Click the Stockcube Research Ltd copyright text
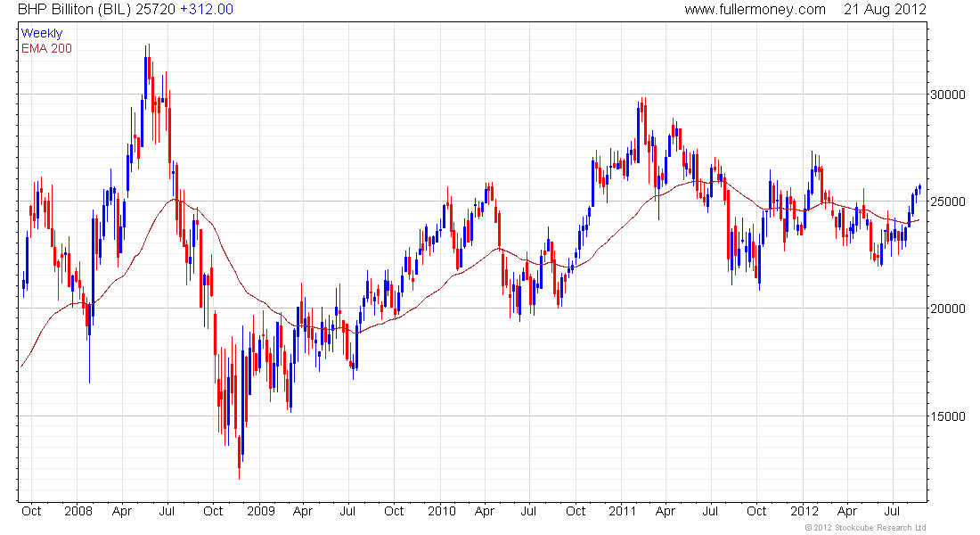The image size is (980, 535). coord(865,528)
